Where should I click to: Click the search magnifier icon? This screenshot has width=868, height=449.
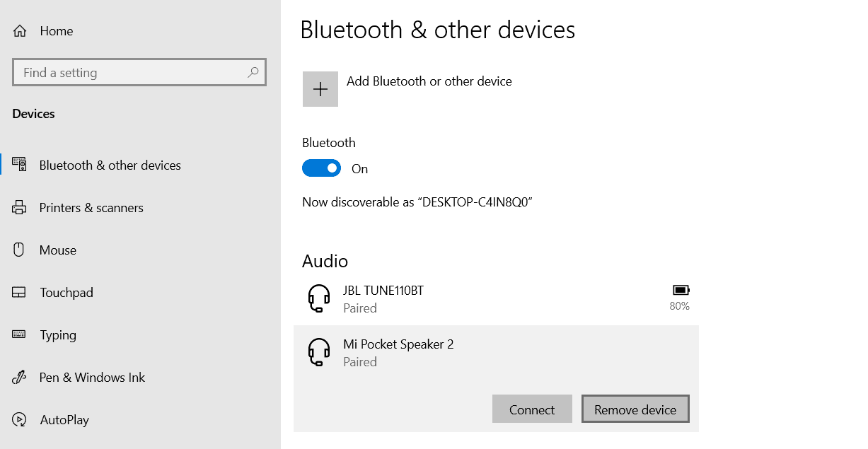click(253, 72)
